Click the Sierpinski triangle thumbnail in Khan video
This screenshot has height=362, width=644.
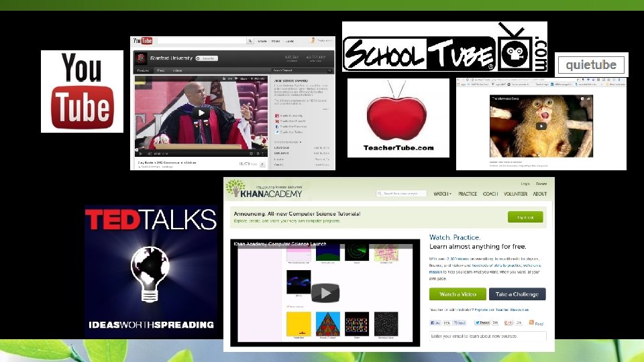[x=328, y=324]
